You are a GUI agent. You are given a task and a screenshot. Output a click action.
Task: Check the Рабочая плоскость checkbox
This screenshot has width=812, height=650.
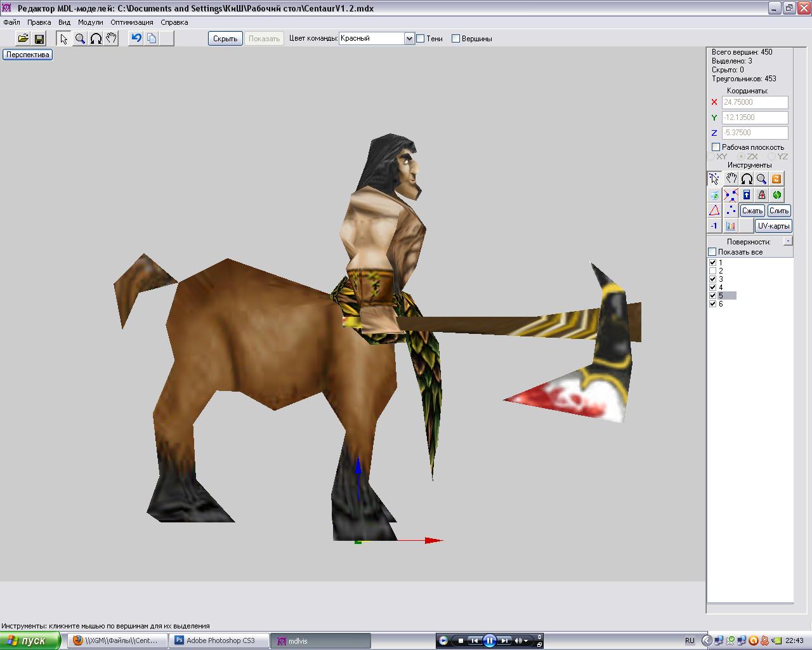coord(716,147)
